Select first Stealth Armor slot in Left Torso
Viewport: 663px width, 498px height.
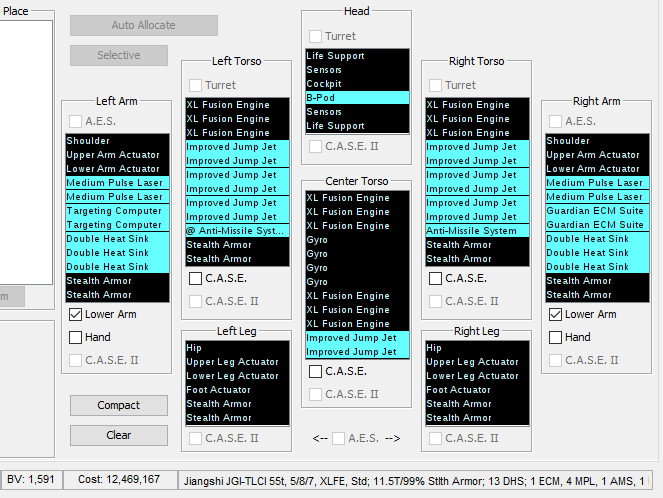click(237, 245)
